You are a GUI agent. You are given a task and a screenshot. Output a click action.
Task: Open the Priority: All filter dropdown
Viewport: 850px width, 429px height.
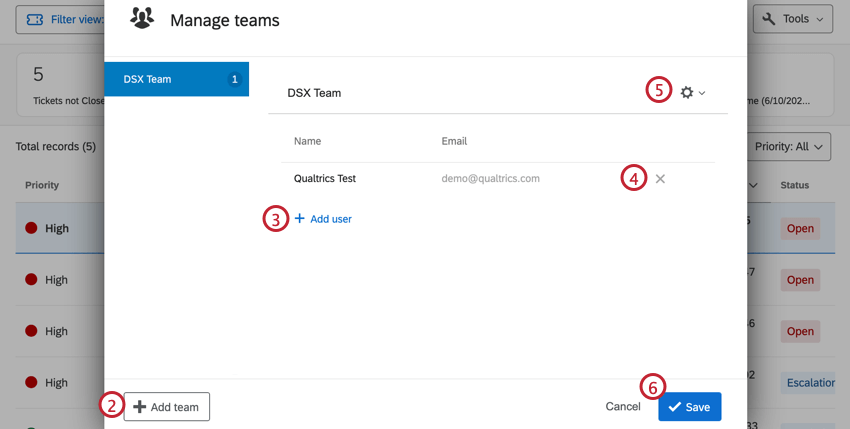coord(789,146)
